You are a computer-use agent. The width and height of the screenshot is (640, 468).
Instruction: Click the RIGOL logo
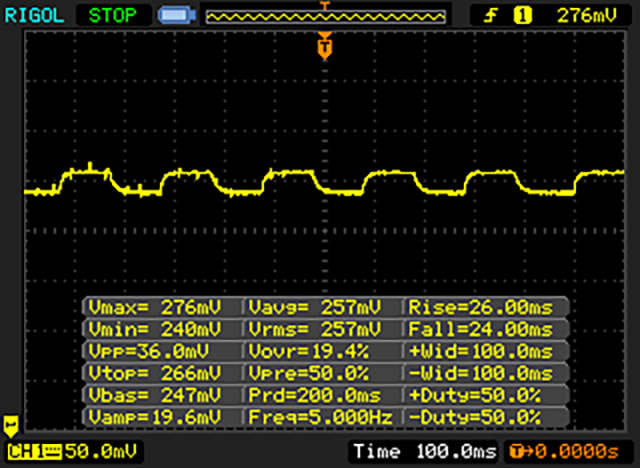click(x=34, y=16)
